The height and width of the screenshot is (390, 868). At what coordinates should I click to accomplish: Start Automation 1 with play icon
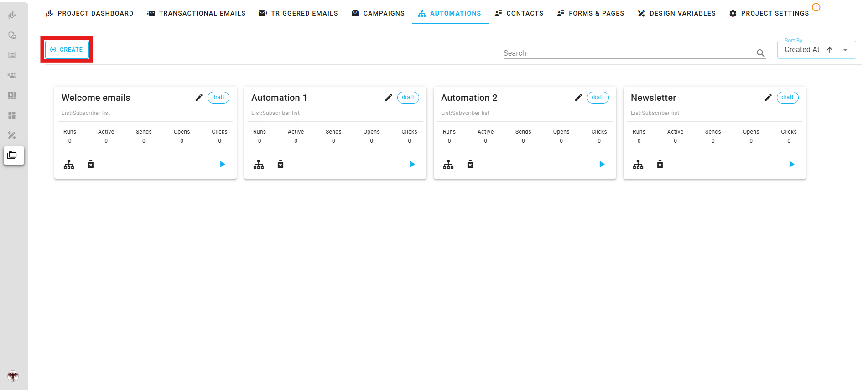[412, 164]
